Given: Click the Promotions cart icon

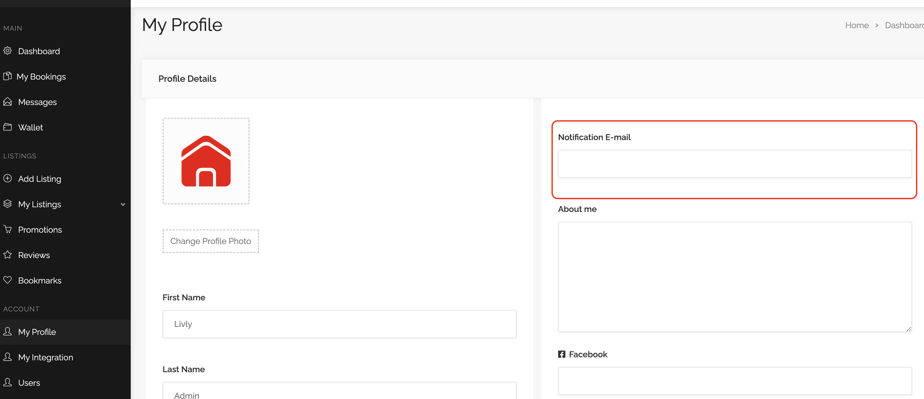Looking at the screenshot, I should pyautogui.click(x=8, y=229).
